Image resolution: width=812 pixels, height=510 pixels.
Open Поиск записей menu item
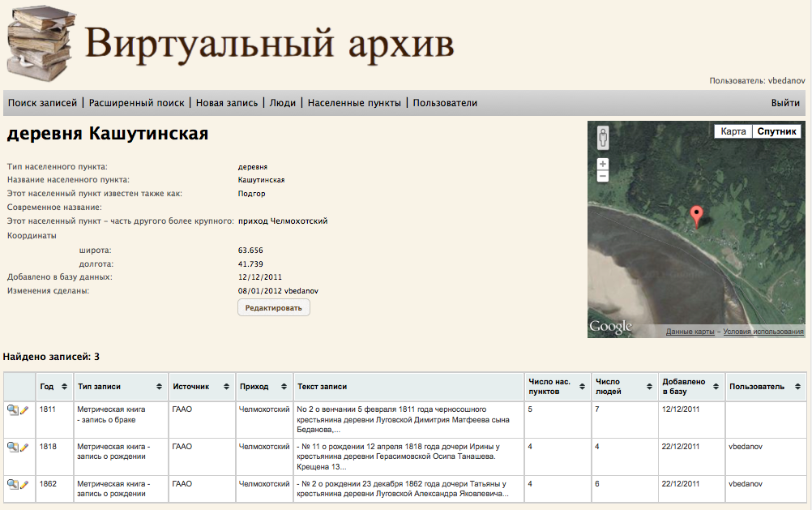[42, 103]
